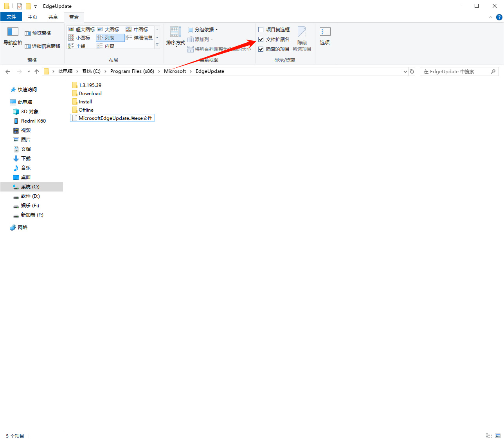Click the search magnifier icon
504x441 pixels.
(493, 71)
